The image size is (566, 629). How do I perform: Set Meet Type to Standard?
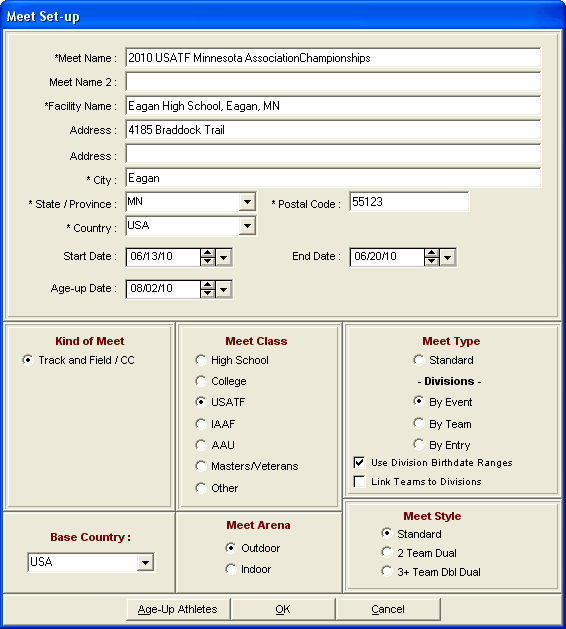click(419, 360)
